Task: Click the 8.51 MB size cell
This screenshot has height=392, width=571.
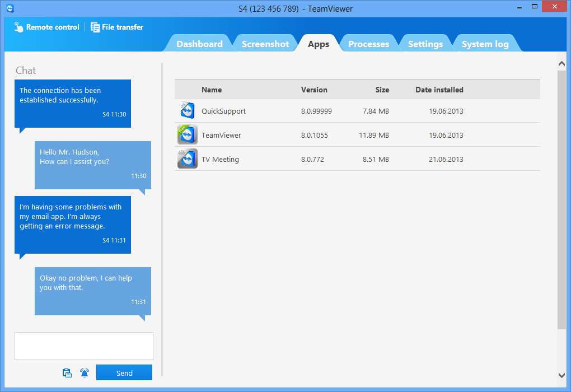Action: point(376,159)
